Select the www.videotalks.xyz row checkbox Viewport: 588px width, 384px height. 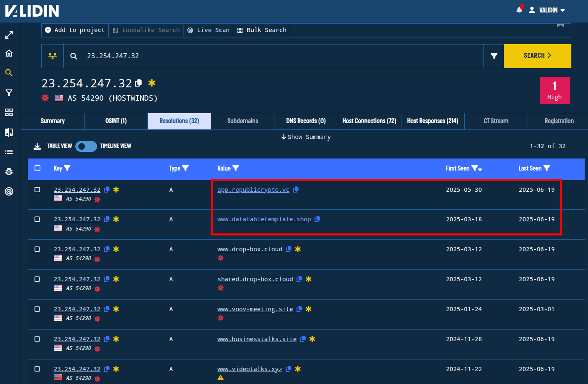click(37, 369)
